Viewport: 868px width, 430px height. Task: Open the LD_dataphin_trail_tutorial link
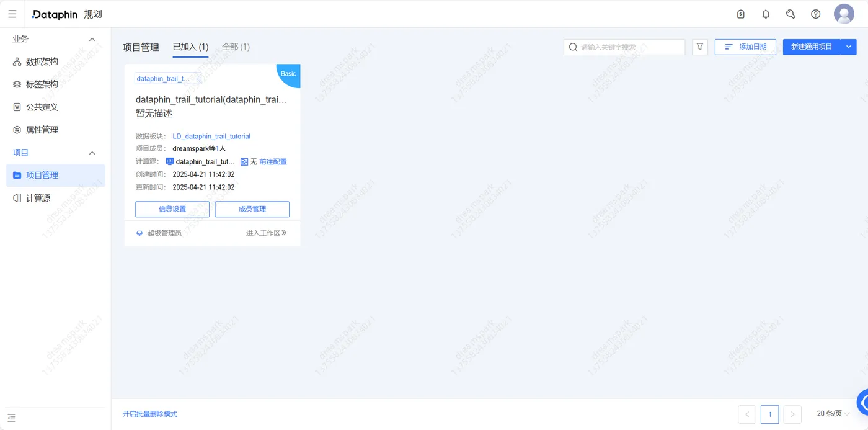(x=211, y=137)
